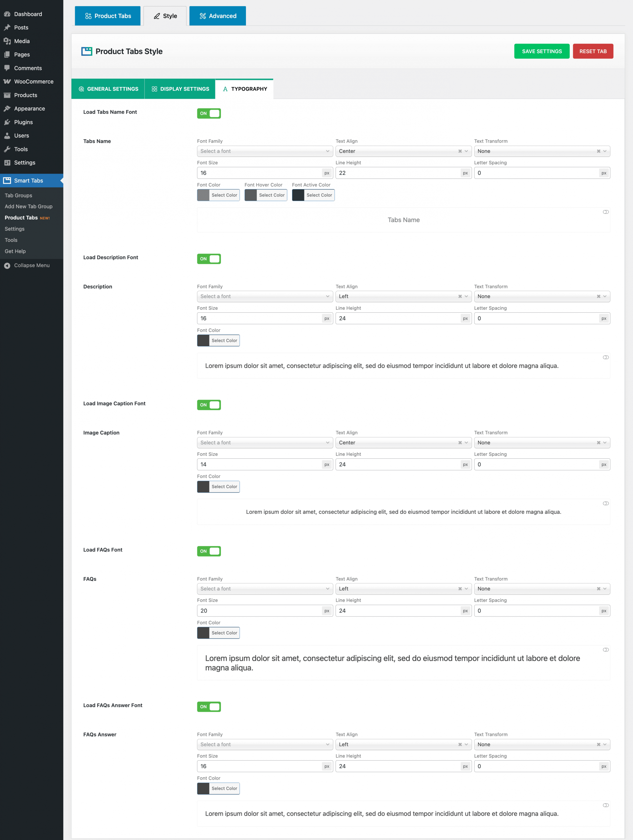
Task: Open Image Caption Font Family dropdown
Action: (x=265, y=443)
